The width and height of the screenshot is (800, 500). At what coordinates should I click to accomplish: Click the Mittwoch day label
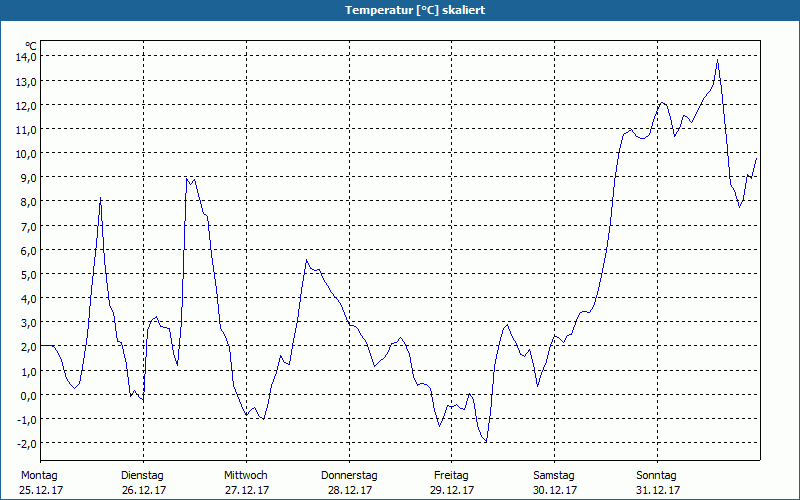pyautogui.click(x=245, y=476)
